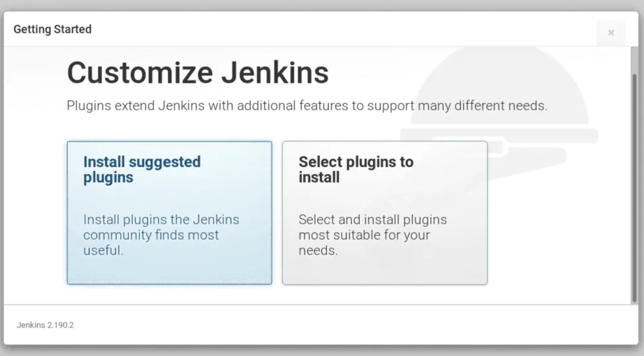644x356 pixels.
Task: Click the header bar area next to Getting Started
Action: [x=341, y=29]
